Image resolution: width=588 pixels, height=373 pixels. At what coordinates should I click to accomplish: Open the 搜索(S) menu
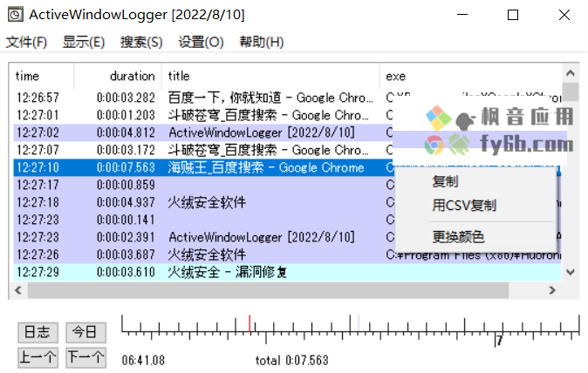point(141,42)
